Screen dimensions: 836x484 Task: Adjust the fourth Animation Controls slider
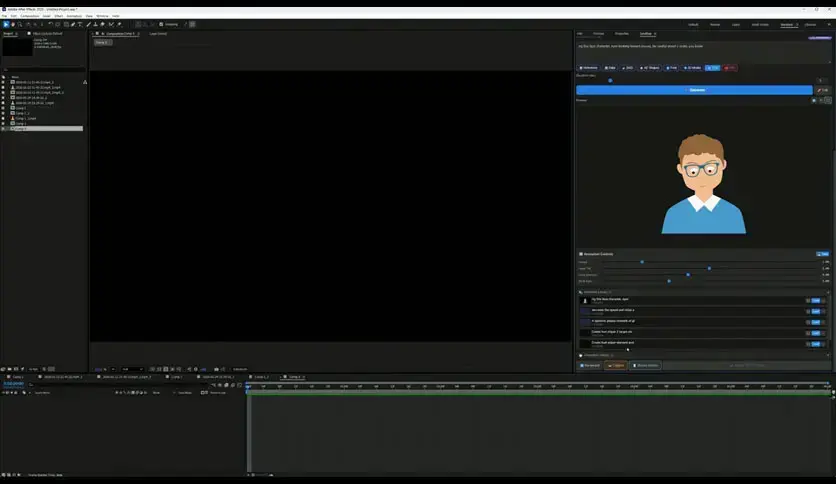(669, 281)
